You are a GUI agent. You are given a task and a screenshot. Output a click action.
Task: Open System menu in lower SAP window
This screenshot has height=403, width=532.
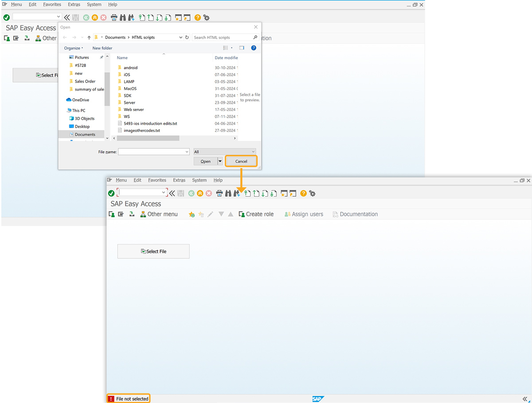click(199, 180)
